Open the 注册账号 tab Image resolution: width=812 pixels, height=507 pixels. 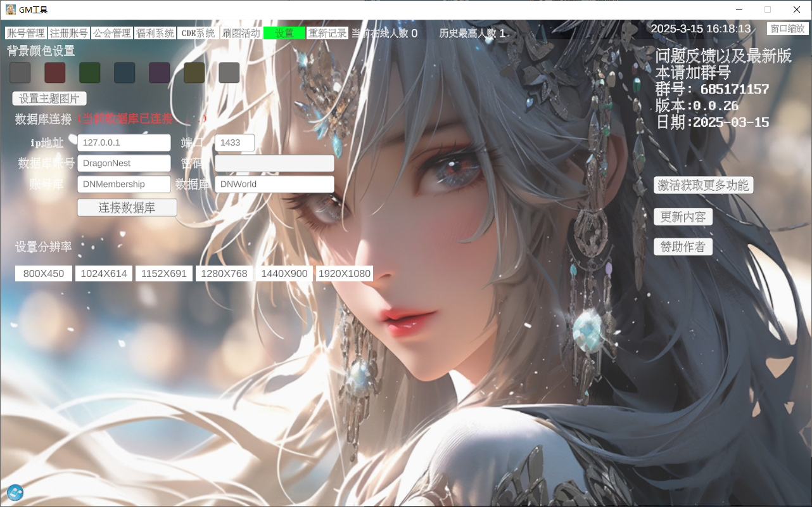[69, 33]
